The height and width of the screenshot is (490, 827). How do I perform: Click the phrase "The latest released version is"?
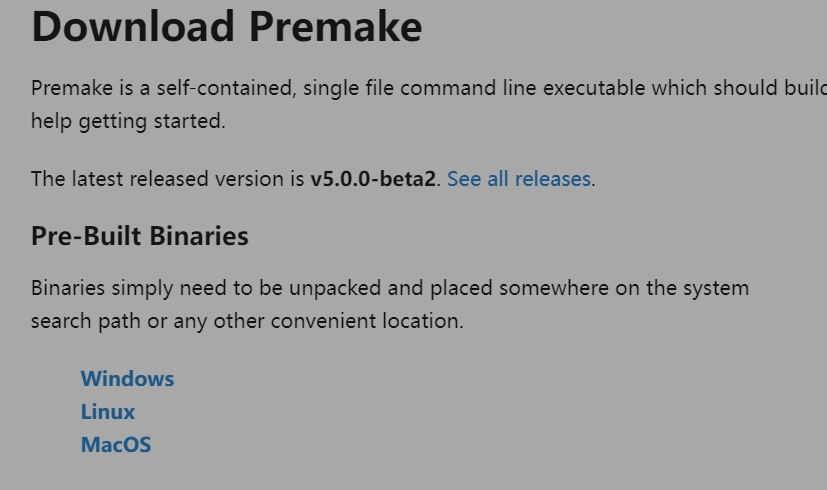tap(168, 179)
